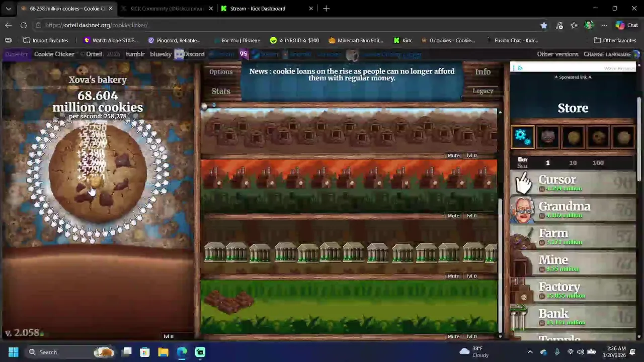The width and height of the screenshot is (644, 362).
Task: Open the Stats menu
Action: [221, 91]
